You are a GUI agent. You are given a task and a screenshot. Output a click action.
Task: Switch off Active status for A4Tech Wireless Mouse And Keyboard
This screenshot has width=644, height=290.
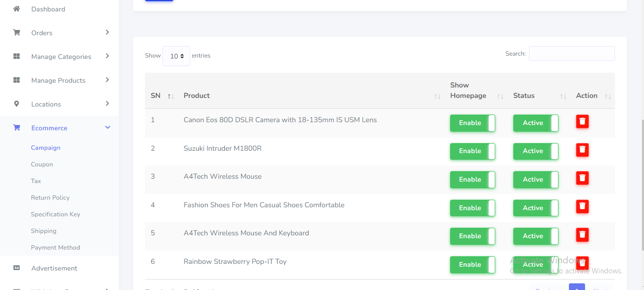click(535, 236)
